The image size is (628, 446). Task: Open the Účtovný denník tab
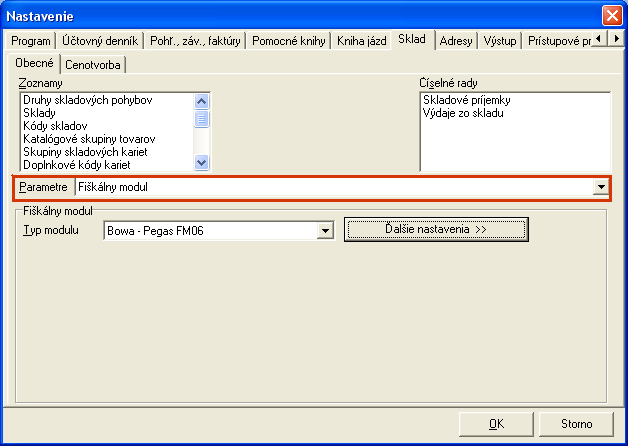coord(98,40)
